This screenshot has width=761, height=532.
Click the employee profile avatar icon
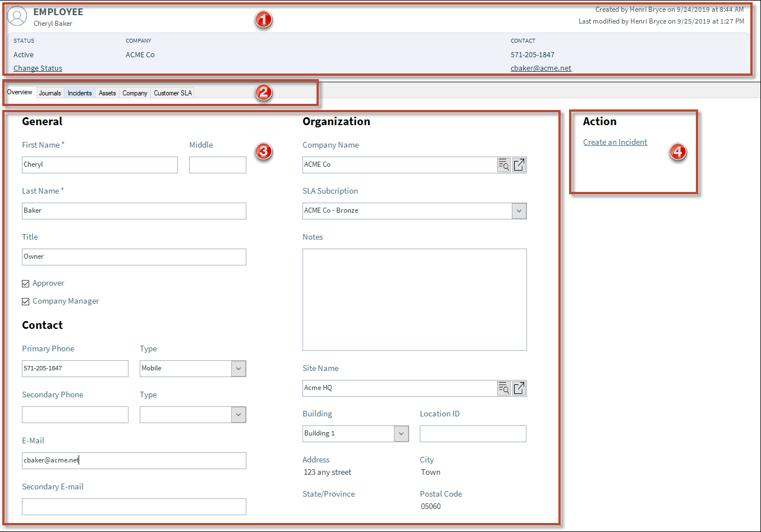(x=17, y=16)
